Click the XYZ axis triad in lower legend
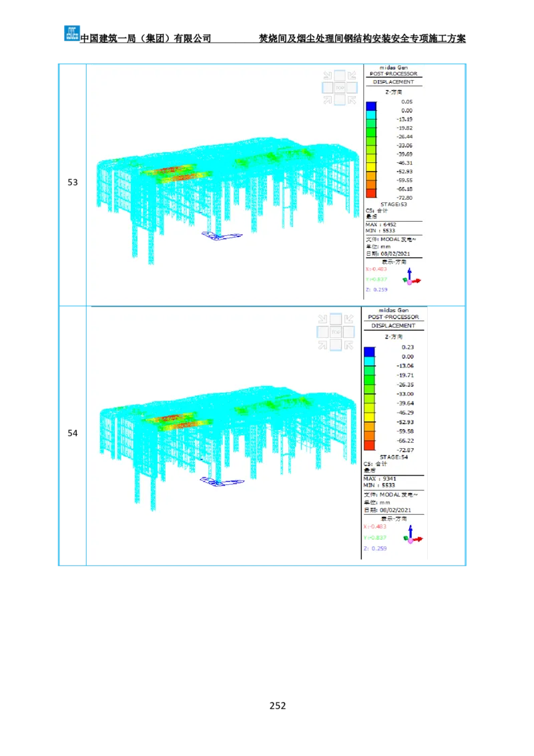The width and height of the screenshot is (534, 756). [412, 536]
